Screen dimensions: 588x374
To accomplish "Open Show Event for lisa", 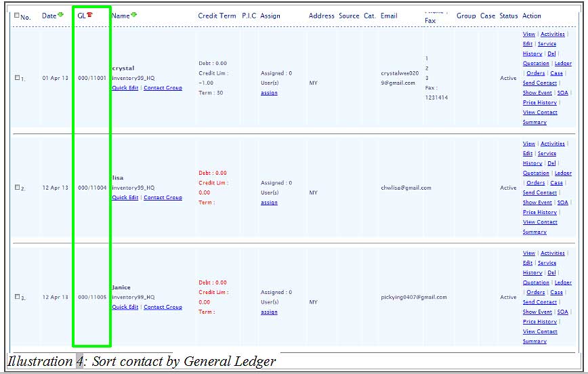I will (x=537, y=203).
